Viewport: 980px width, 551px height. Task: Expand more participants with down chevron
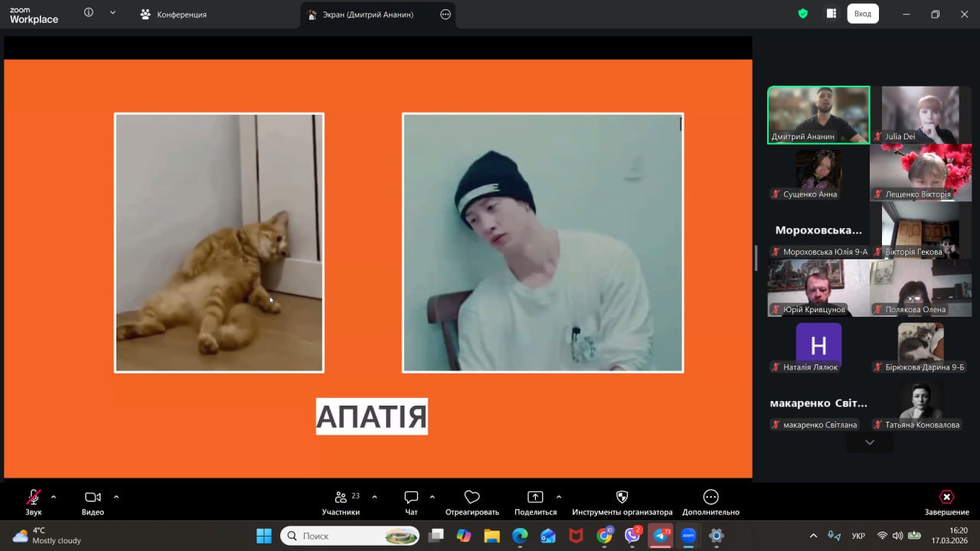pyautogui.click(x=869, y=442)
